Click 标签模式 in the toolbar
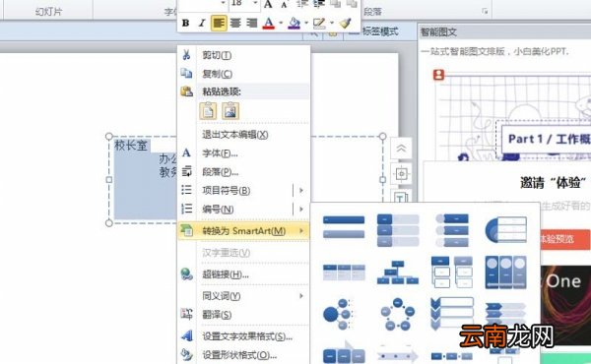 pyautogui.click(x=380, y=31)
